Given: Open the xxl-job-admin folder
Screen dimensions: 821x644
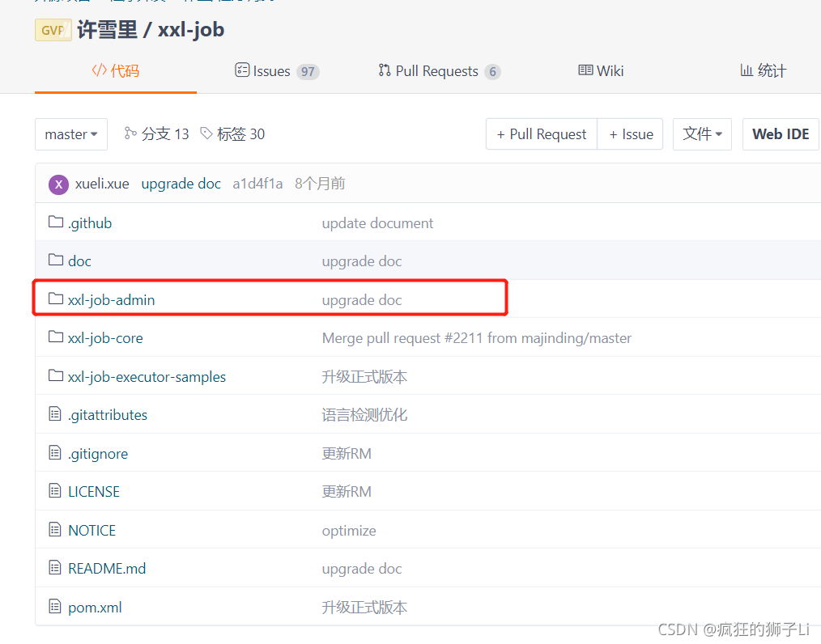Looking at the screenshot, I should tap(112, 300).
